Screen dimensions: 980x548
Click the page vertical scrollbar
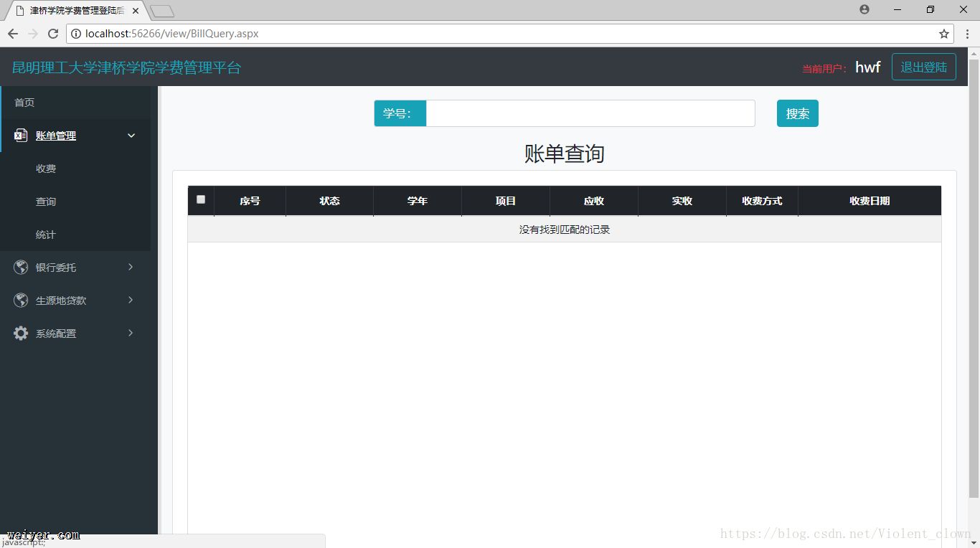coord(974,278)
